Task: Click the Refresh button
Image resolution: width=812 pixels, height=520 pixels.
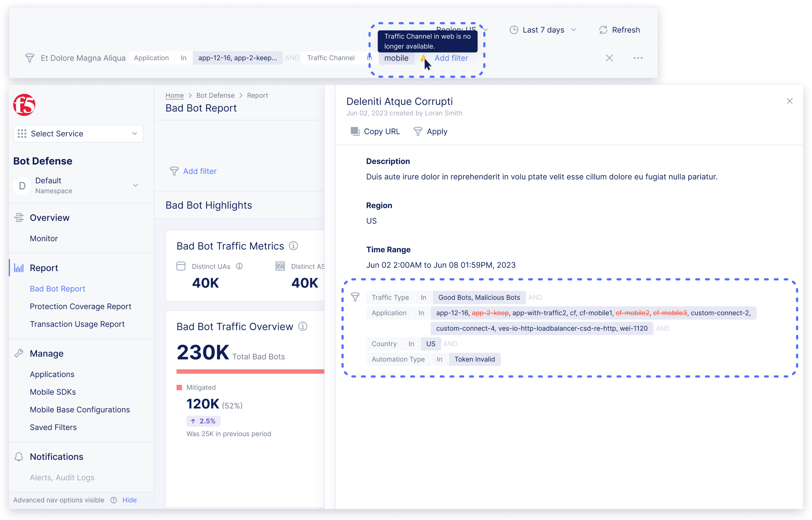Action: (x=619, y=30)
